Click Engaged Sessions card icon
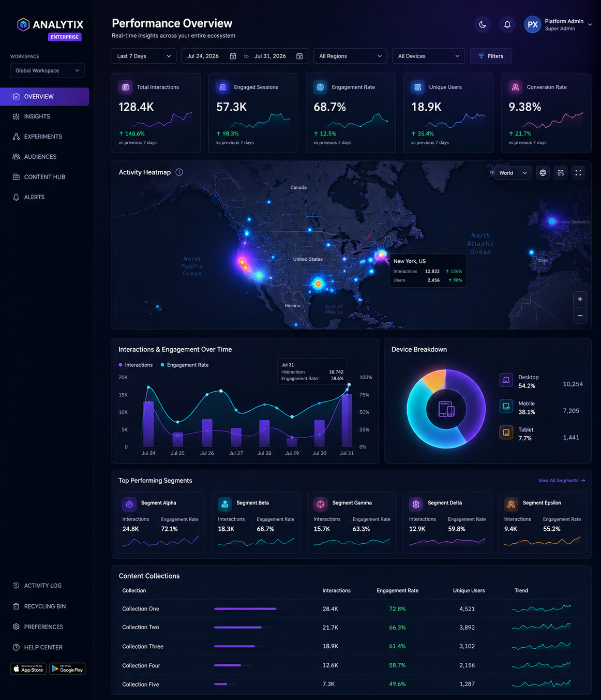The height and width of the screenshot is (700, 601). [x=223, y=87]
